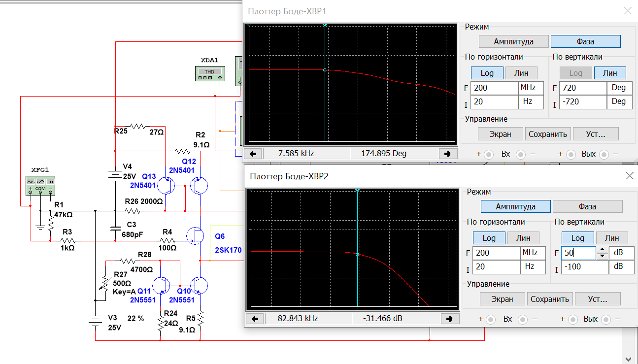638x364 pixels.
Task: Switch XBP2 plotter to Фаза mode
Action: [x=588, y=206]
